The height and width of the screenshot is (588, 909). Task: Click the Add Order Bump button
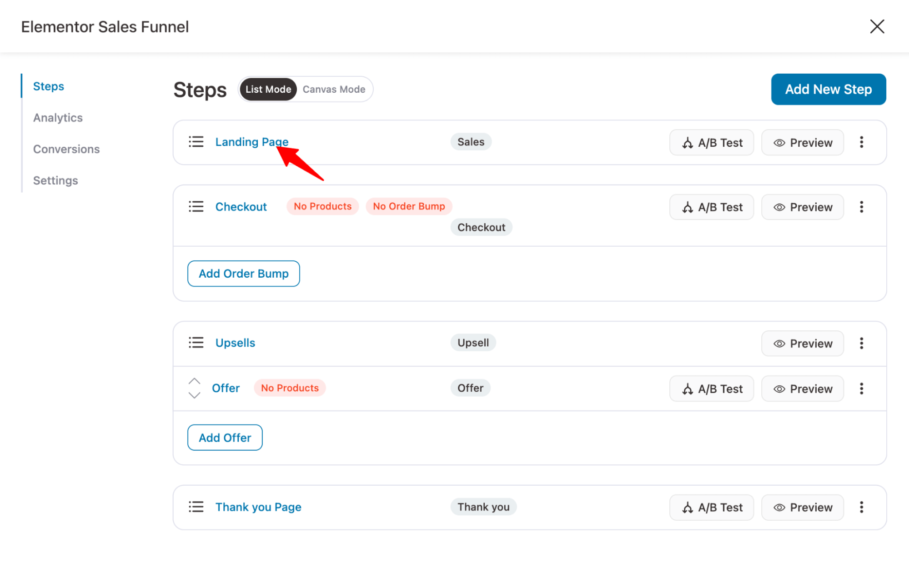(243, 273)
